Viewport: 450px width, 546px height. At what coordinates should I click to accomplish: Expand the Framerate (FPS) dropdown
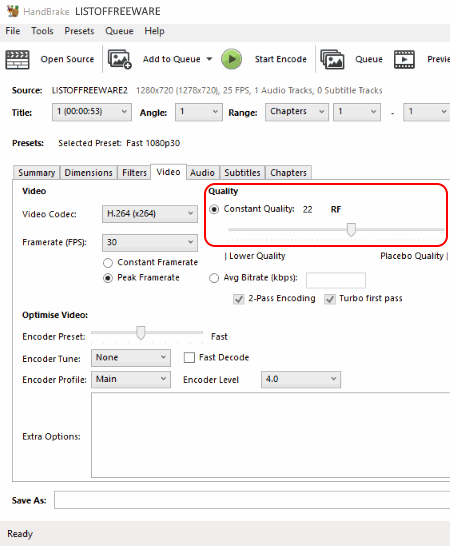coord(150,243)
